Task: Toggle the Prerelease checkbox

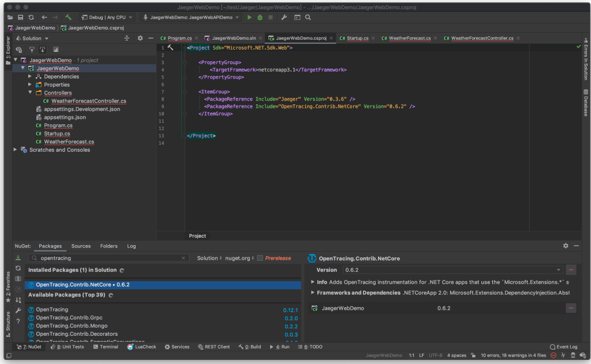Action: click(x=260, y=258)
